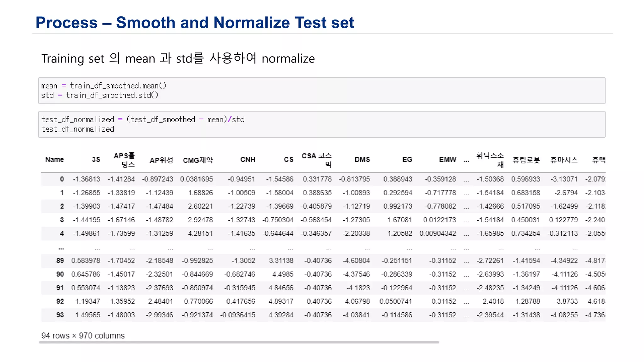Click the value -3.13071 in the 휴마시스 column

pos(564,179)
